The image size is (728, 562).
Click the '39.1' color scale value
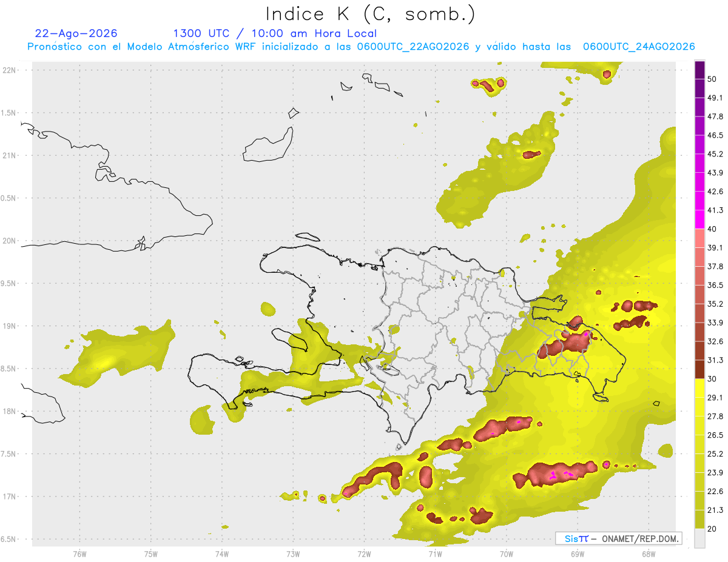coord(716,248)
